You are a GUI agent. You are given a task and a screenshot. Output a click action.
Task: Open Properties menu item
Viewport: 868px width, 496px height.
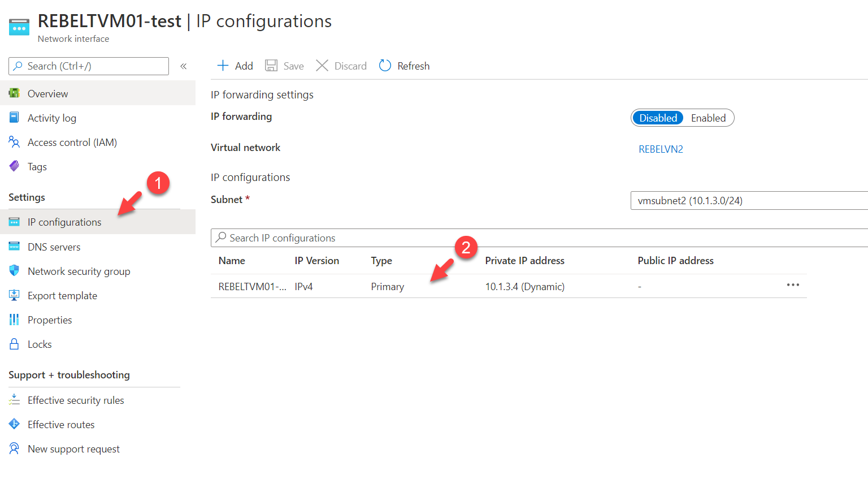(x=98, y=320)
